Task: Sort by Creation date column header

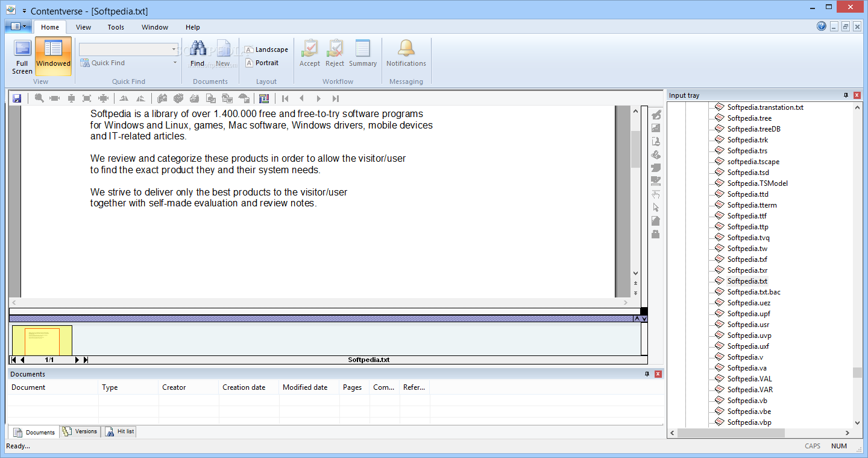Action: point(249,387)
